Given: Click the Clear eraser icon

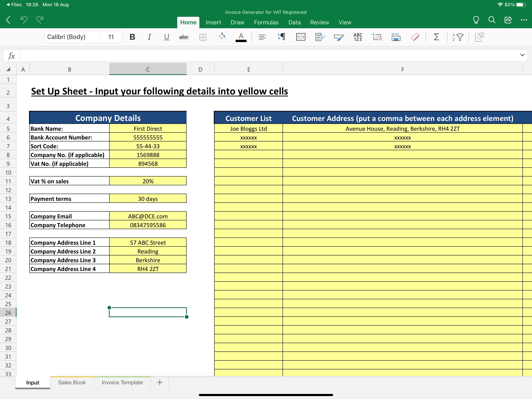Looking at the screenshot, I should click(415, 37).
